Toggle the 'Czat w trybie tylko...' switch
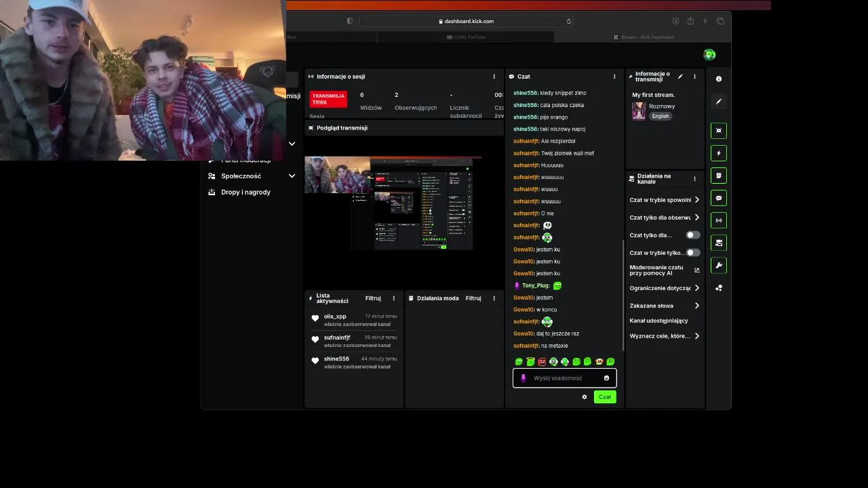868x488 pixels. (x=693, y=253)
